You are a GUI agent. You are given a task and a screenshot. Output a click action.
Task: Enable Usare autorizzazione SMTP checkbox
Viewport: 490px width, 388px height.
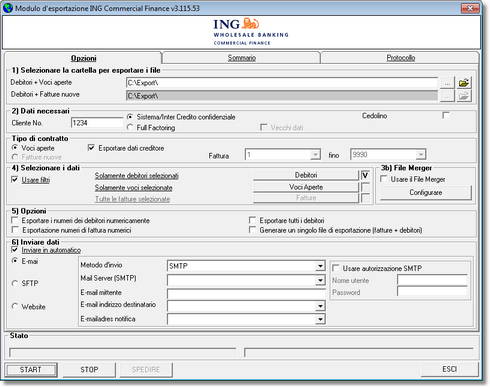tap(336, 268)
